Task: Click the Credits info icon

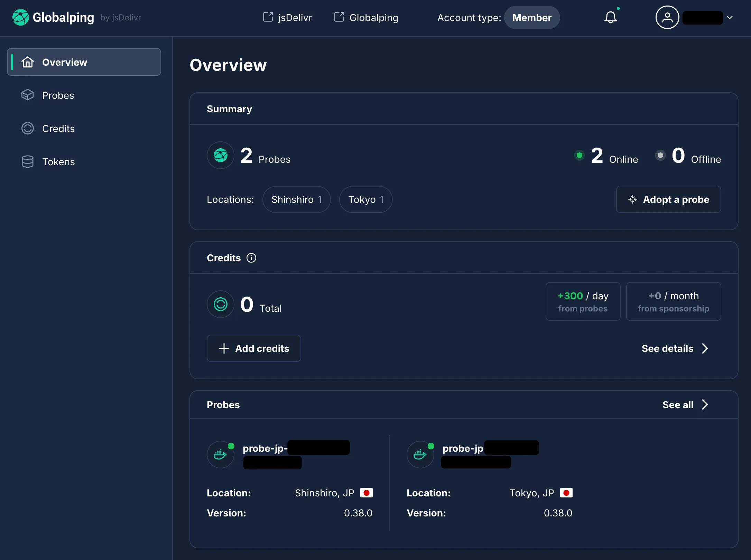Action: (251, 258)
